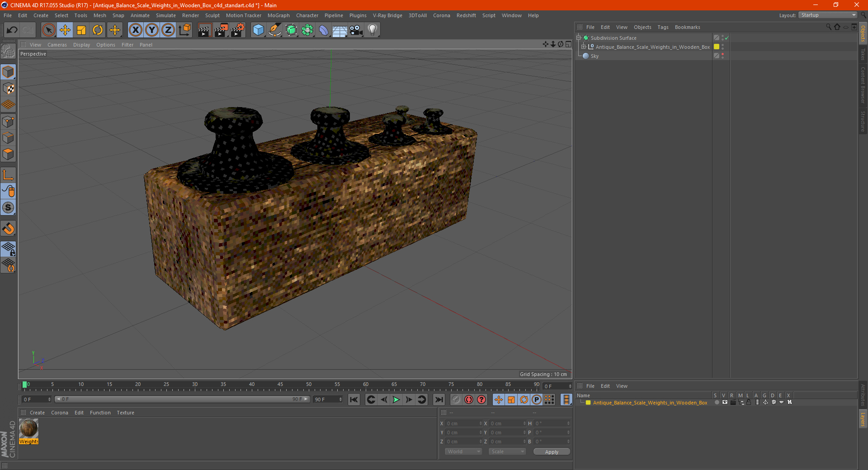868x470 pixels.
Task: Go to end of animation
Action: tap(439, 399)
